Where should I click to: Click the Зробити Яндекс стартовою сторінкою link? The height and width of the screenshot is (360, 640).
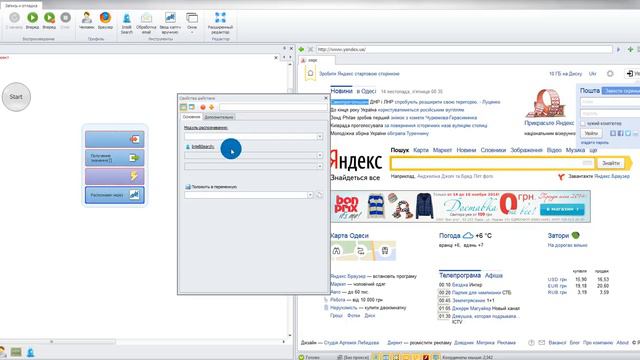click(359, 74)
